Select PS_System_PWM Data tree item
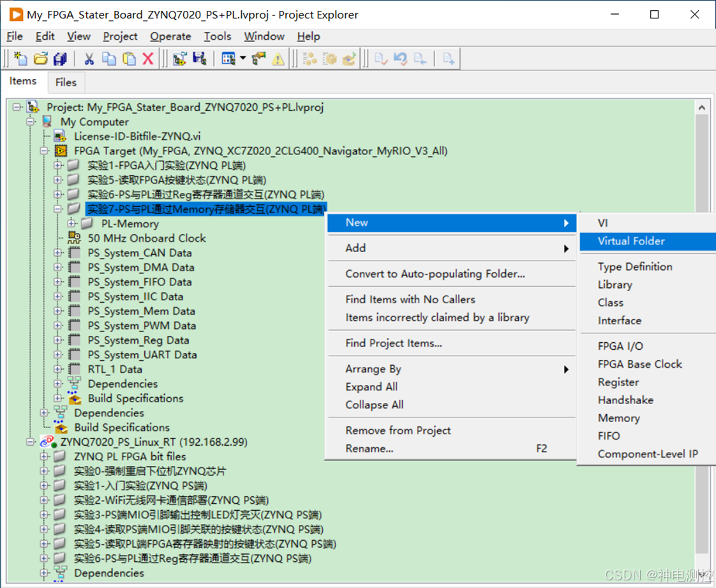Viewport: 716px width, 588px height. coord(142,326)
